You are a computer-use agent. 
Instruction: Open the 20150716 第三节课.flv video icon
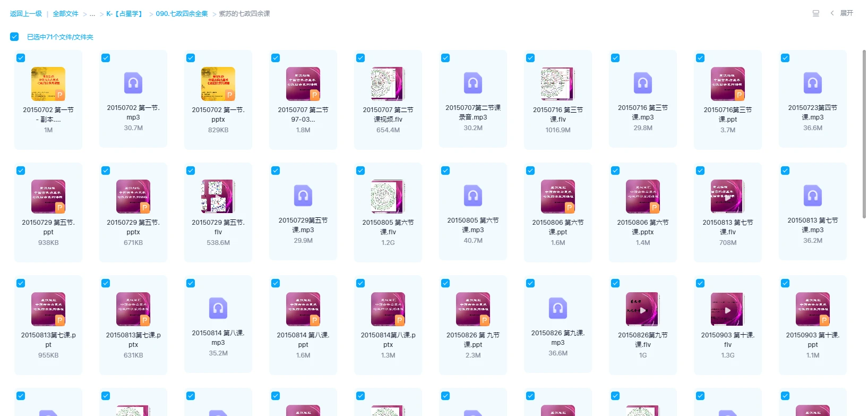[558, 84]
